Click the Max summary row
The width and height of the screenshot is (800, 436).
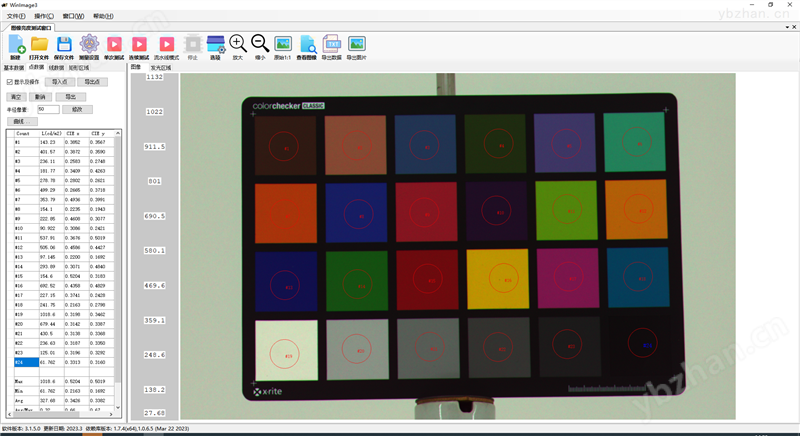pos(64,381)
